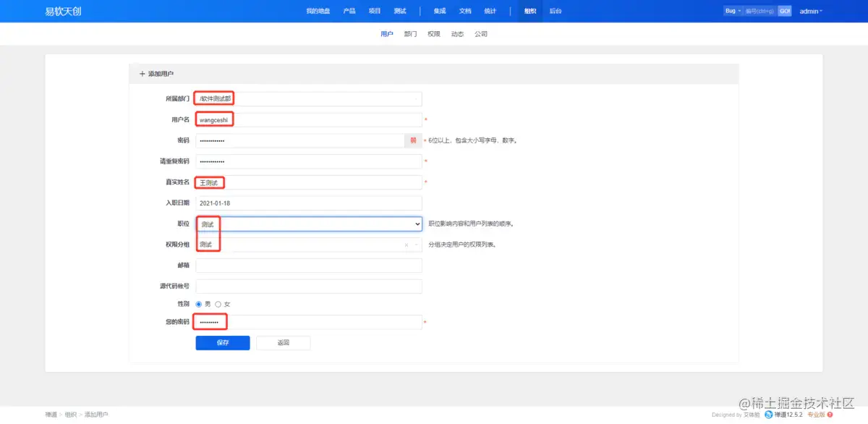Switch to the 权限 sub-tab
This screenshot has width=868, height=424.
tap(433, 34)
